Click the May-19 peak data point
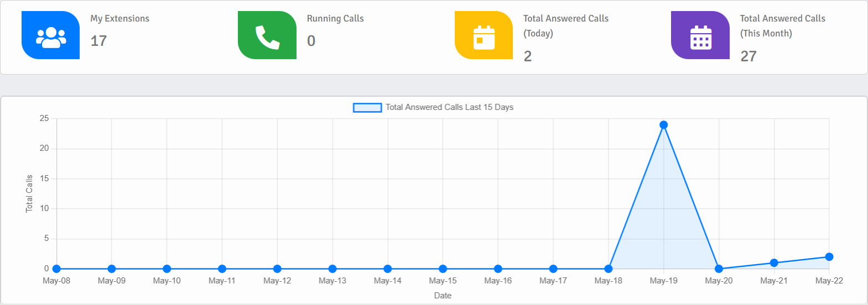Screen dimensions: 868x305 pyautogui.click(x=663, y=125)
